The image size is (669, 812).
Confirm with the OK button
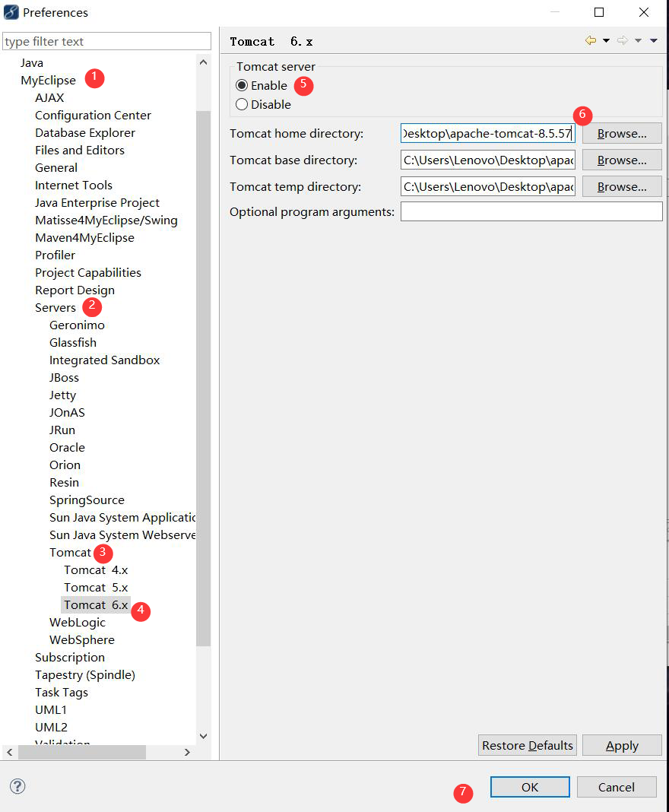[530, 787]
